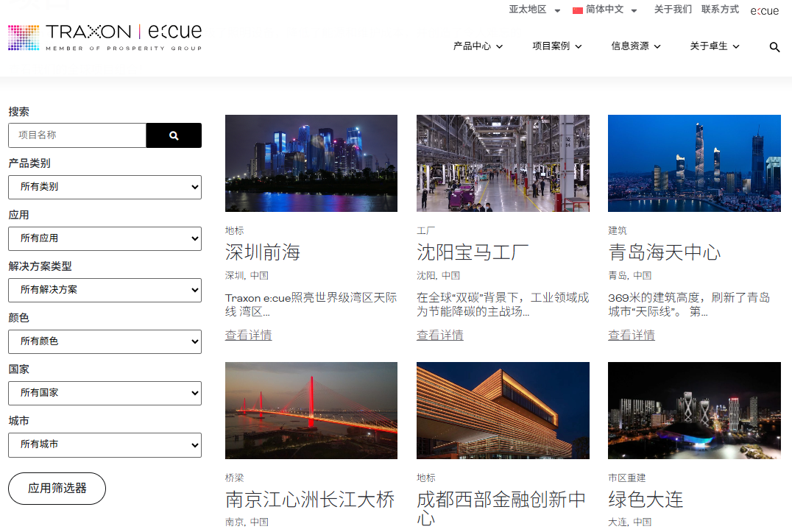Open the 所有类别 product category dropdown
The height and width of the screenshot is (532, 792).
point(105,187)
